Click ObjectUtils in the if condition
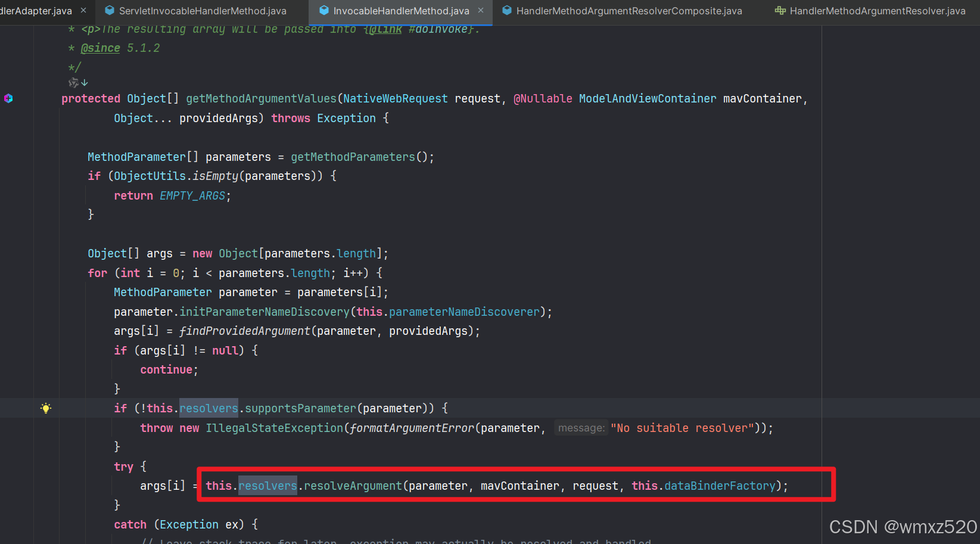 coord(150,176)
